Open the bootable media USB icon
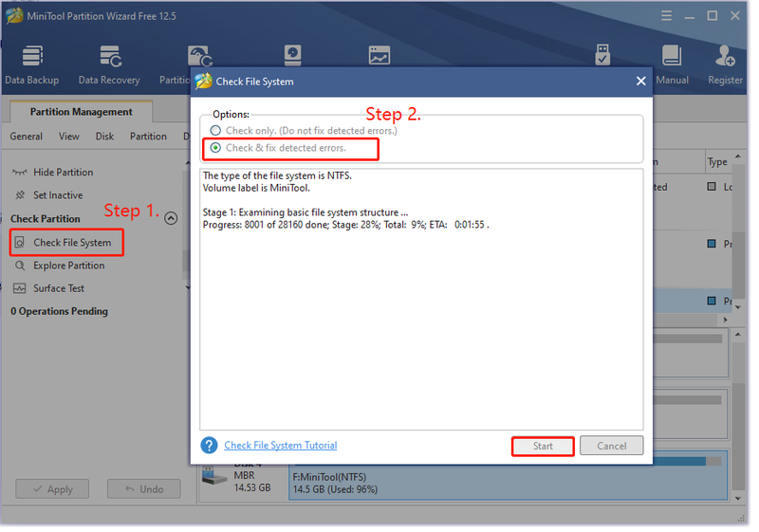This screenshot has height=532, width=759. tap(602, 55)
